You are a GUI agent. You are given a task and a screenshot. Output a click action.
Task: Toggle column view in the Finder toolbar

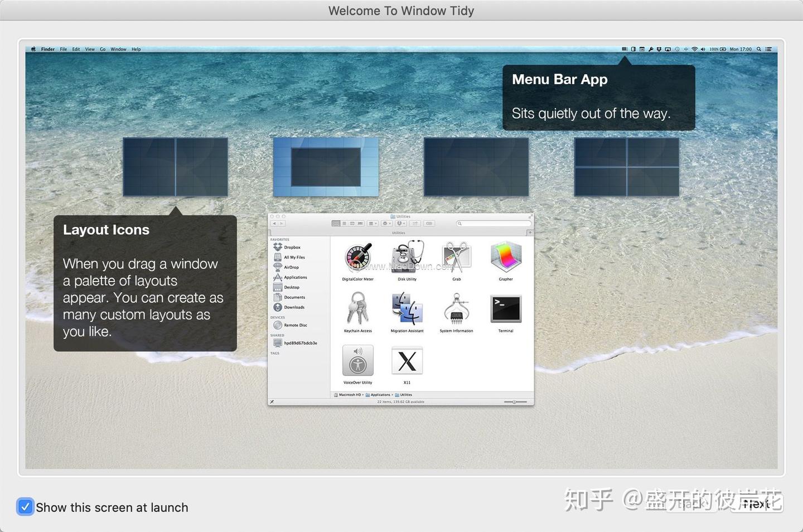pos(352,223)
